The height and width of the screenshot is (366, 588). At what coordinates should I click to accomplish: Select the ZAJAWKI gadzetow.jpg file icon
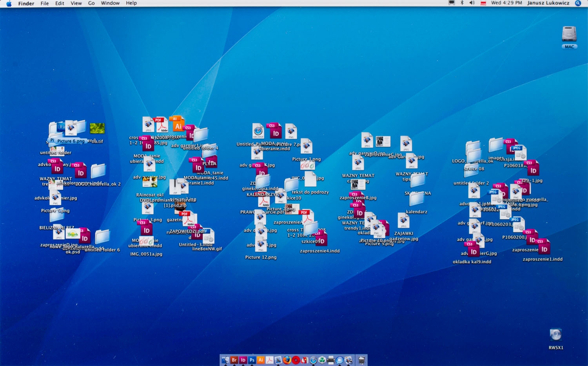point(403,221)
